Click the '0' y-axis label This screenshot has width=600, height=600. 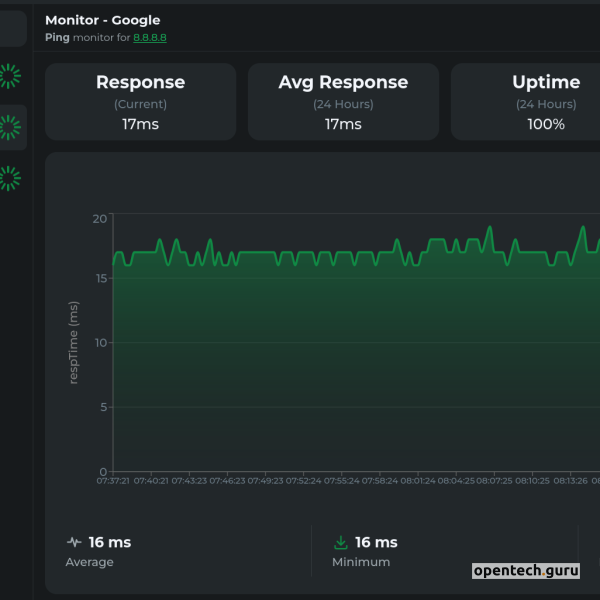103,472
